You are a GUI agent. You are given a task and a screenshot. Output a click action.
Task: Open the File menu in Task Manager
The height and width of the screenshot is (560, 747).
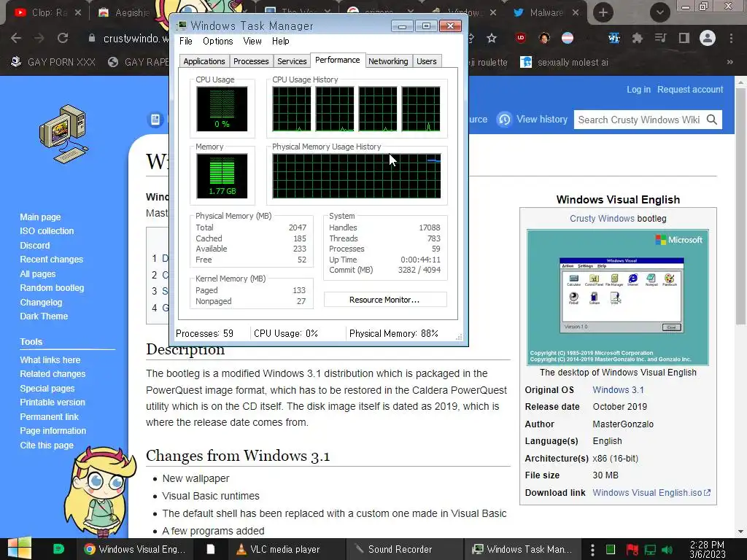click(186, 42)
